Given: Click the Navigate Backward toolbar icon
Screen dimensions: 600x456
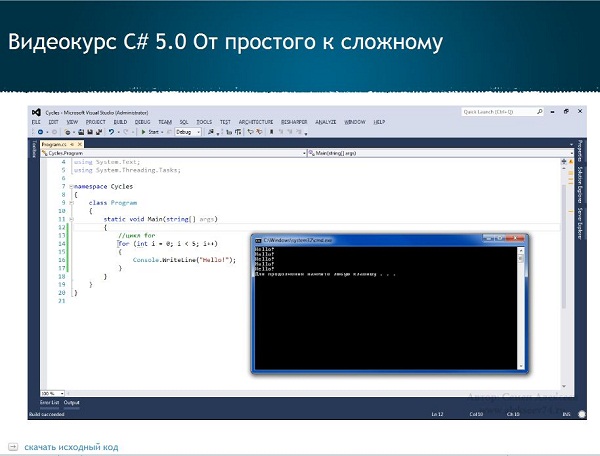Looking at the screenshot, I should click(41, 131).
